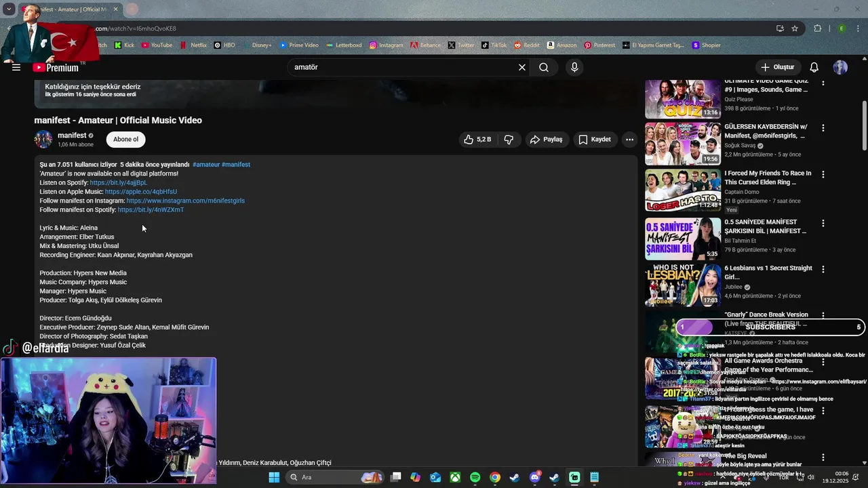Click the #manifest hashtag
This screenshot has height=488, width=868.
(x=236, y=165)
